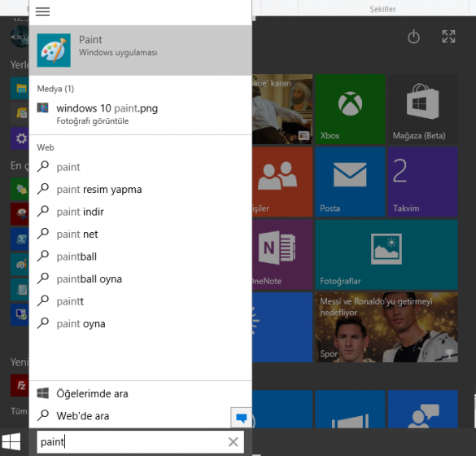Click the Windows Start button
This screenshot has width=476, height=456.
[11, 441]
